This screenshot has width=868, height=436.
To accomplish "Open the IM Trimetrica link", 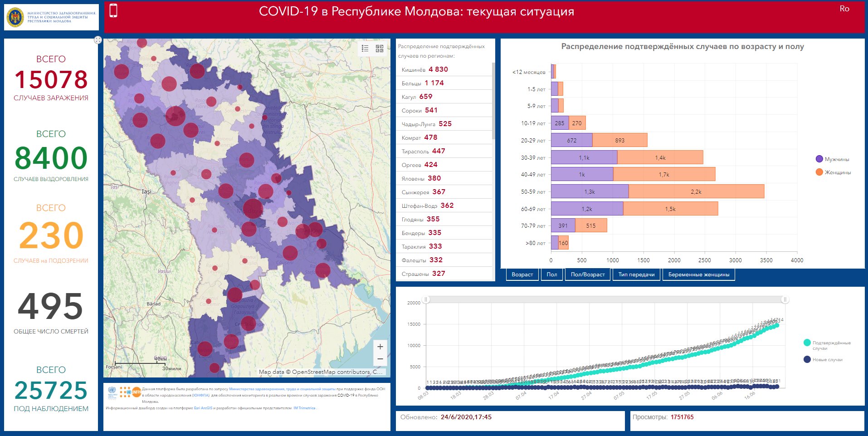I will 304,408.
